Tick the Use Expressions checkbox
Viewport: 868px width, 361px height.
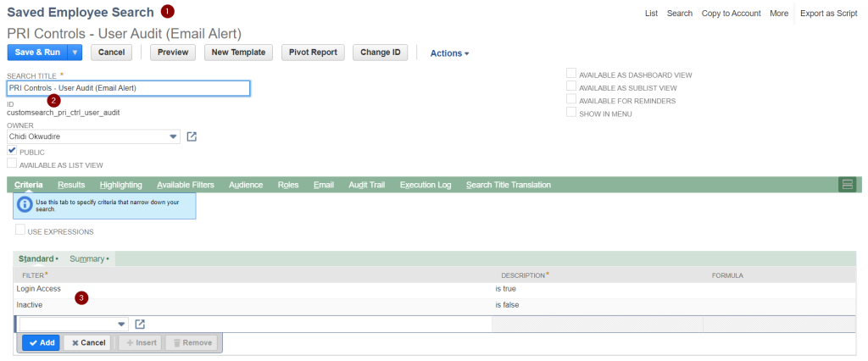coord(20,230)
